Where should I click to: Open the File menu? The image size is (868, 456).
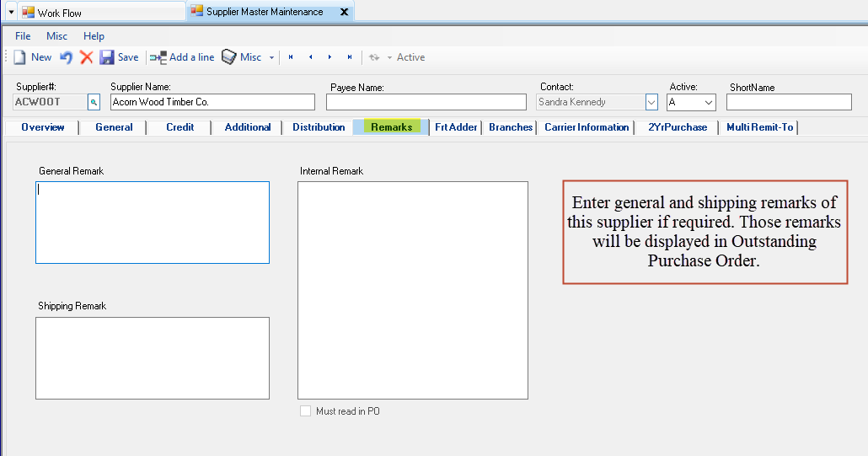23,36
